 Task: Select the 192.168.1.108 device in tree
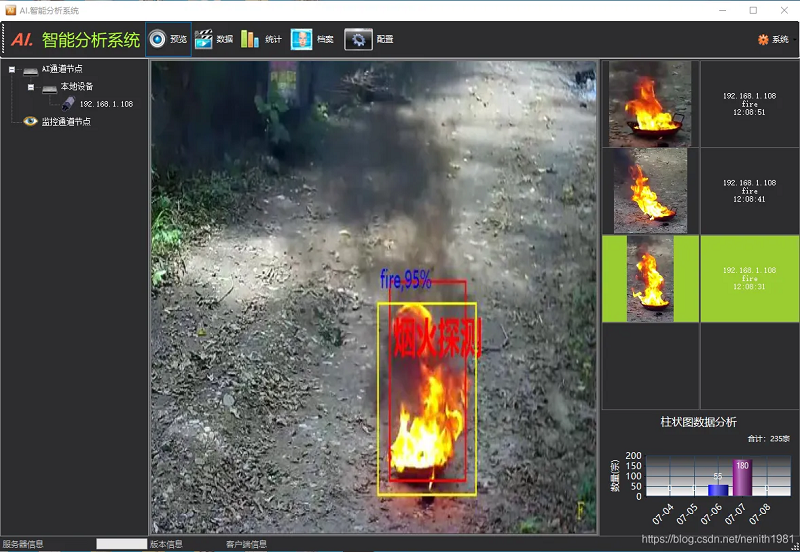tap(106, 104)
